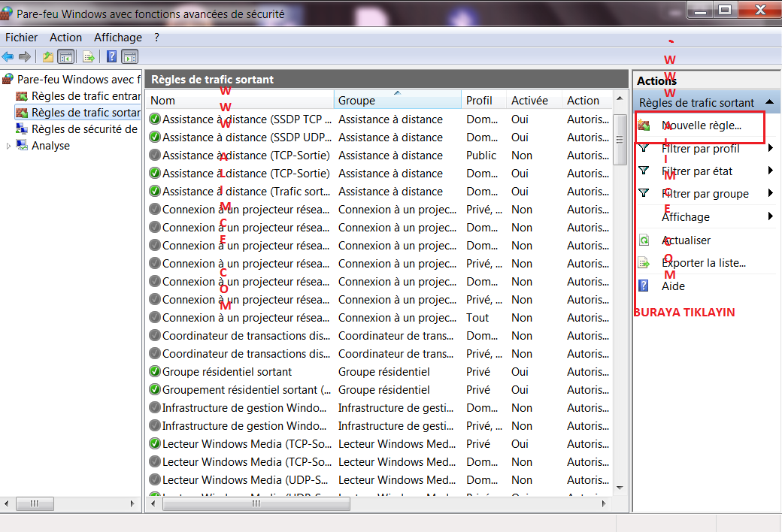782x532 pixels.
Task: Click the tree pane horizontal scrollbar thumb
Action: 35,503
